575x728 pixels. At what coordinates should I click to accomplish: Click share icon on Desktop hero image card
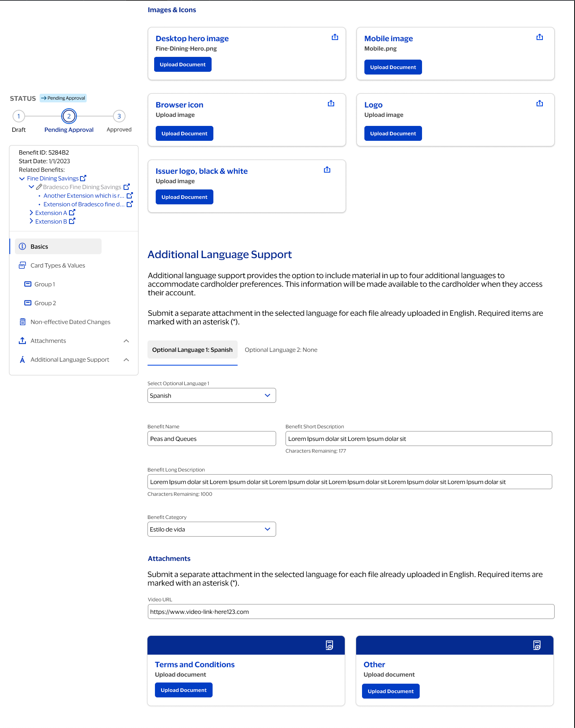335,37
